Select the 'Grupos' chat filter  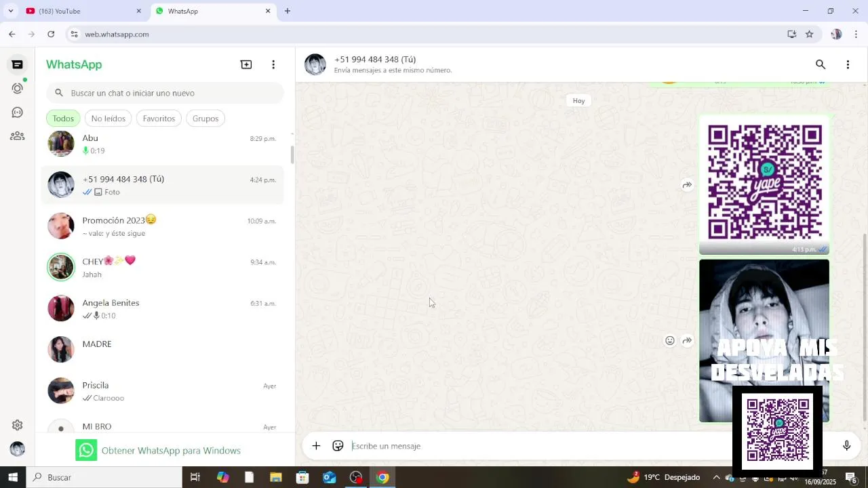point(205,119)
